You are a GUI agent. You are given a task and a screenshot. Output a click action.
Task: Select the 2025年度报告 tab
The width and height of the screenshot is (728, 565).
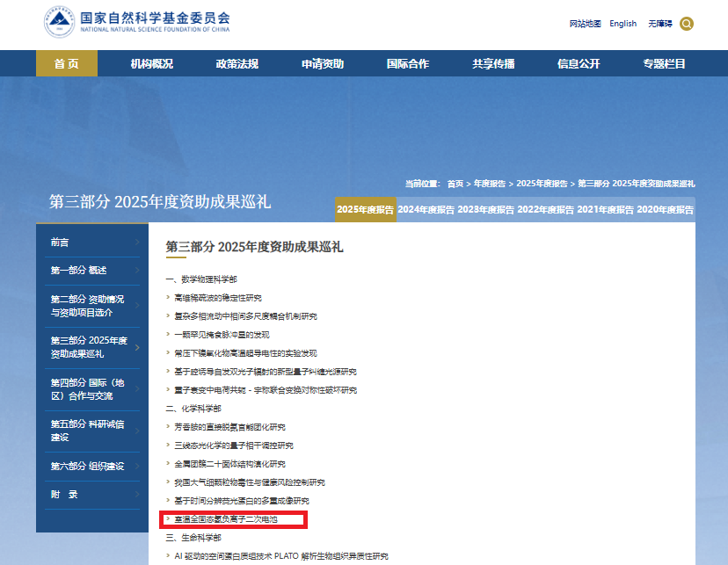click(366, 210)
